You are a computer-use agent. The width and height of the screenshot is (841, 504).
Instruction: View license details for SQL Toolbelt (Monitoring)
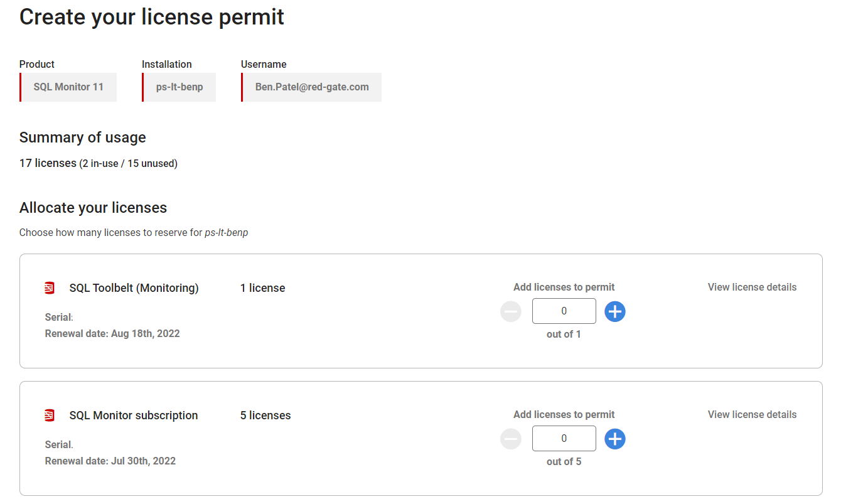[752, 287]
